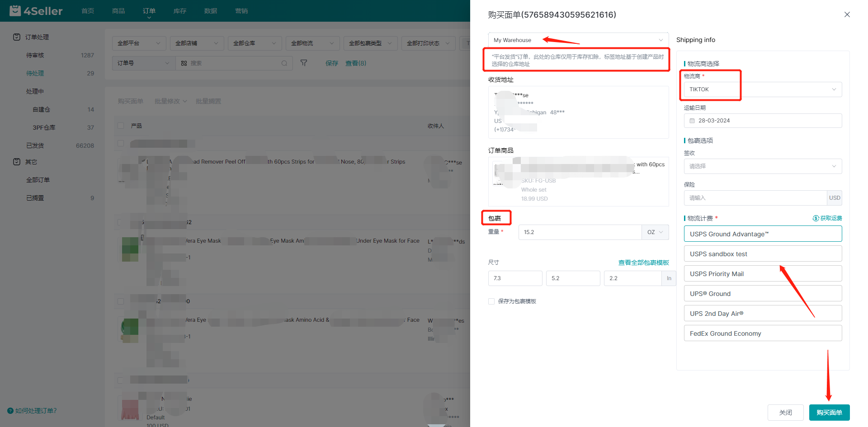
Task: Click the 获取运费 link
Action: point(831,218)
